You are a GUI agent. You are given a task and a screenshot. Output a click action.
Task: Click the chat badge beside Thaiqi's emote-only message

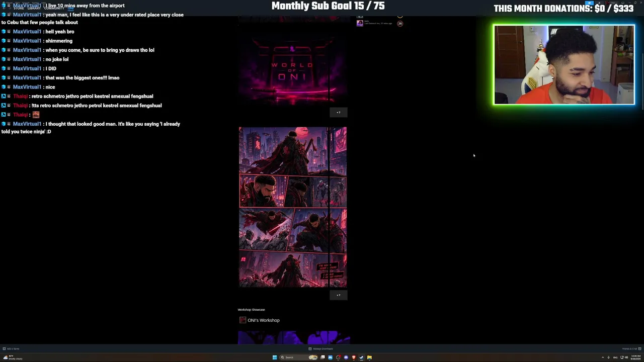pos(4,115)
